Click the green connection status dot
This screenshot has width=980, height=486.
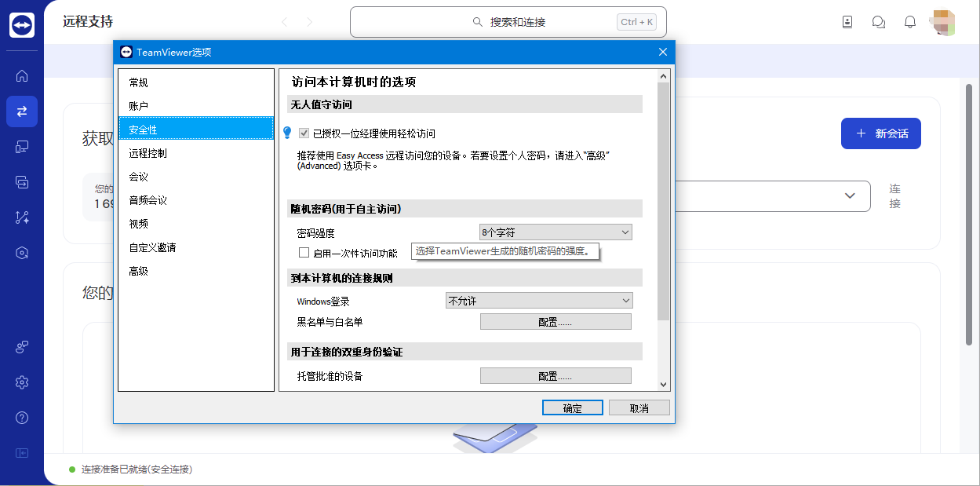(73, 470)
